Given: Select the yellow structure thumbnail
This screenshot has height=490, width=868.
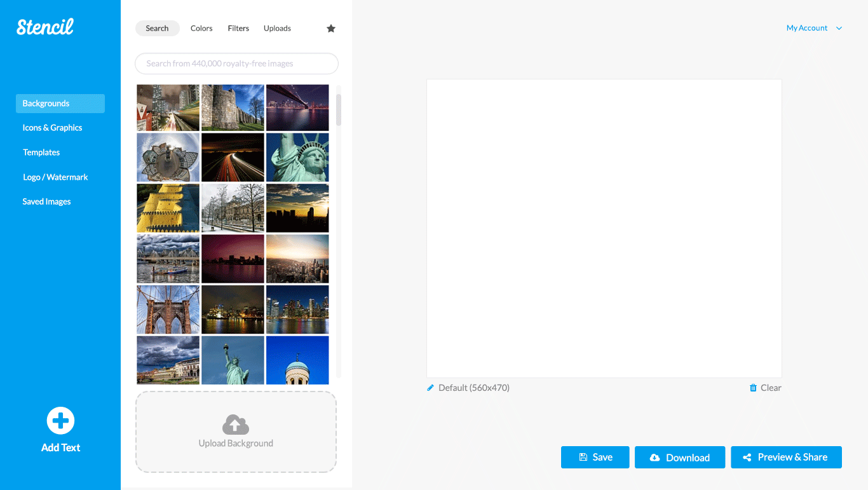Looking at the screenshot, I should [x=168, y=208].
